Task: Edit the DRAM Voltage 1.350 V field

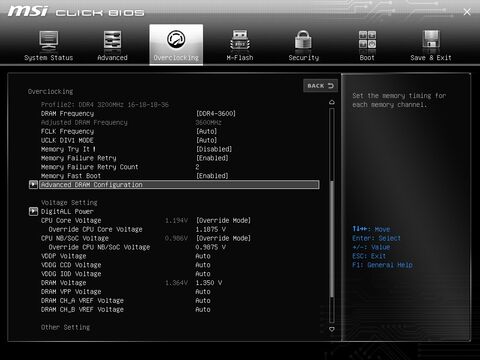Action: [x=209, y=283]
